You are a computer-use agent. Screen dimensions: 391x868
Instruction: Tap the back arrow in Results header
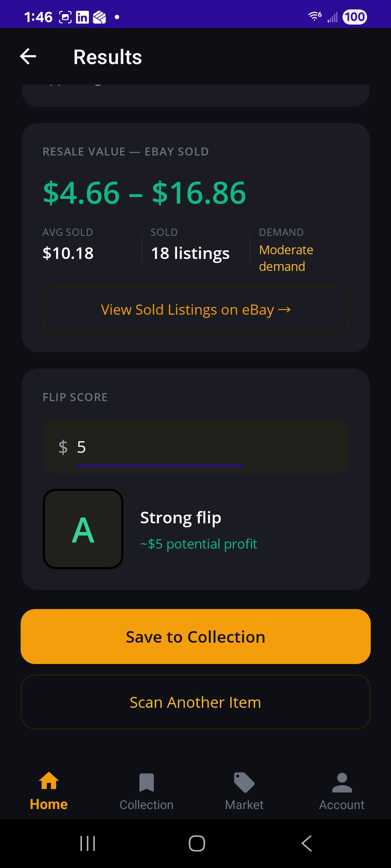click(x=28, y=56)
